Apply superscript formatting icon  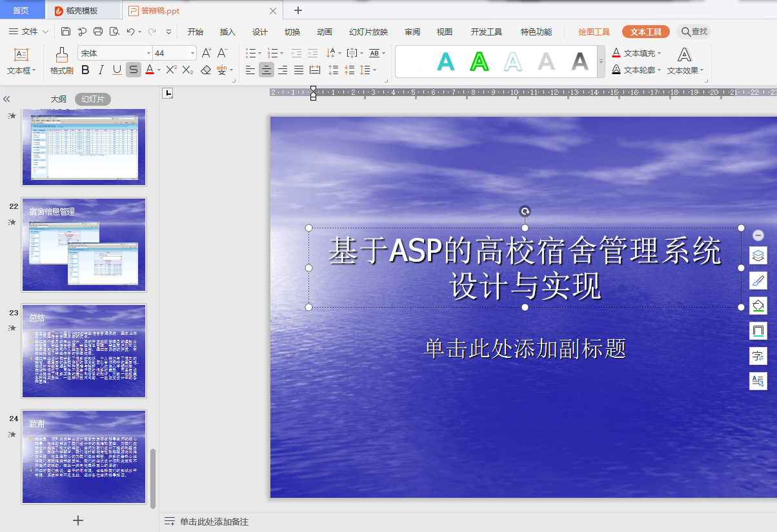pos(171,70)
